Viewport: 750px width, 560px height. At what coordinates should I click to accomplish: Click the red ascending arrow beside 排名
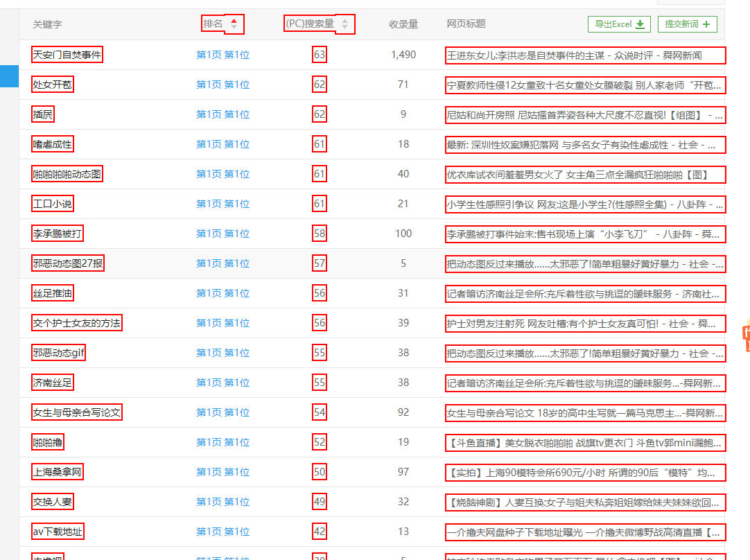(234, 21)
